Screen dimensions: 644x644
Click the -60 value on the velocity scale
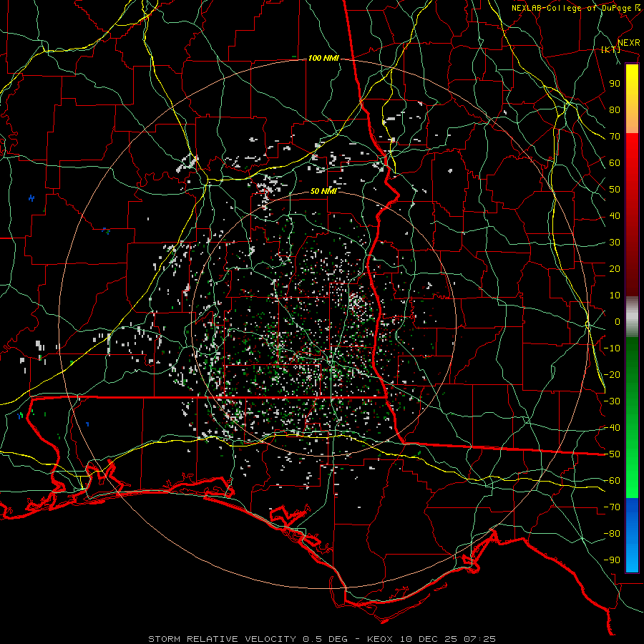pyautogui.click(x=612, y=481)
